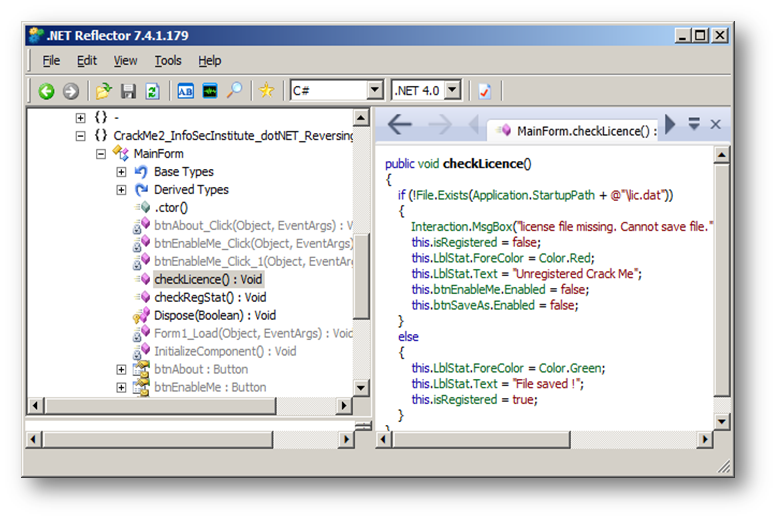777x520 pixels.
Task: Click the back arrow in code pane
Action: pos(400,125)
